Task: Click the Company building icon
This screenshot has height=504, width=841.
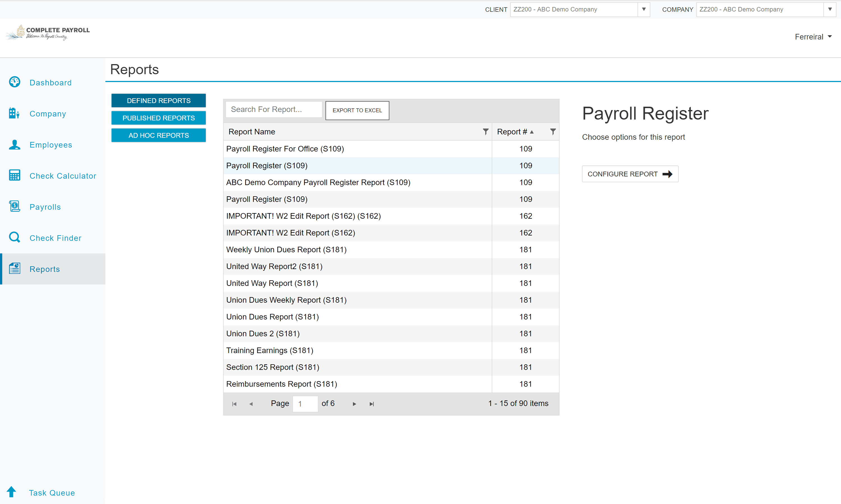Action: coord(14,113)
